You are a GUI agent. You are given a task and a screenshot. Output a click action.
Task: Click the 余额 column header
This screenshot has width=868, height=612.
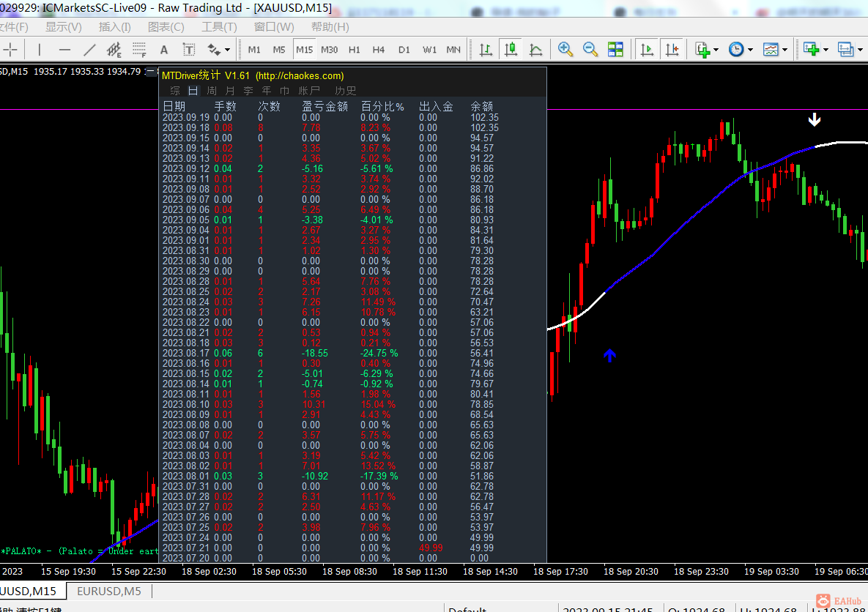tap(481, 106)
